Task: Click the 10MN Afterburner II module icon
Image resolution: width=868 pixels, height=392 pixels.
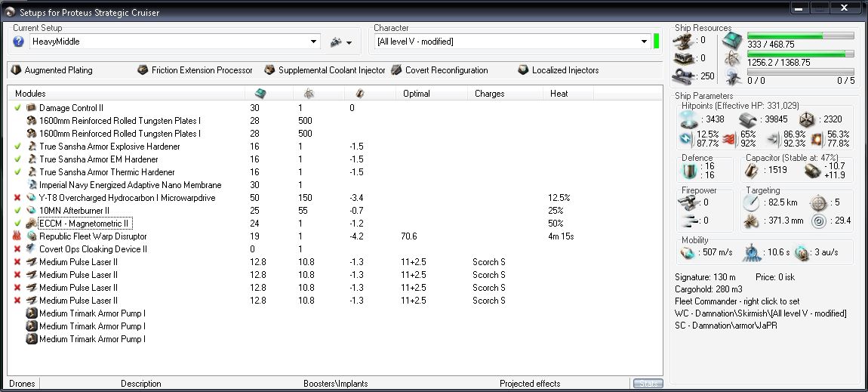Action: point(32,211)
